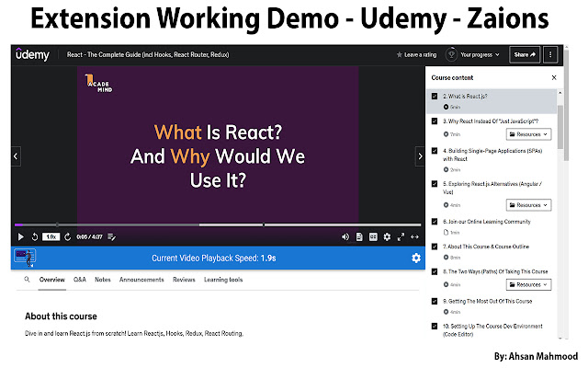588x368 pixels.
Task: Click the star in Leave a rating
Action: coord(399,55)
